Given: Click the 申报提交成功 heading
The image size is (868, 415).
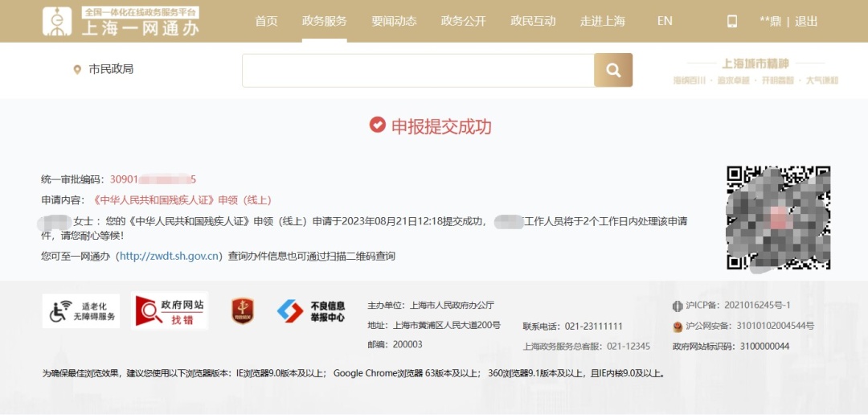Looking at the screenshot, I should [x=441, y=126].
